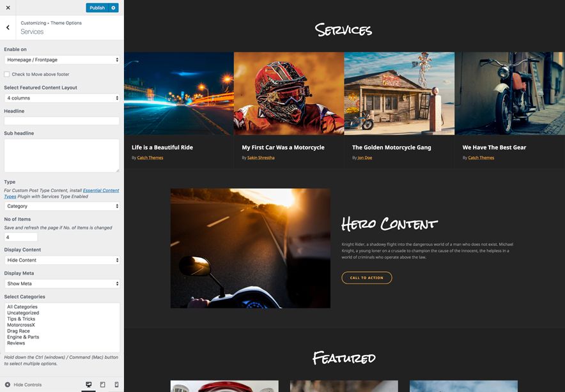Open the Featured Content Layout dropdown
Viewport: 565px width, 392px height.
coord(61,98)
